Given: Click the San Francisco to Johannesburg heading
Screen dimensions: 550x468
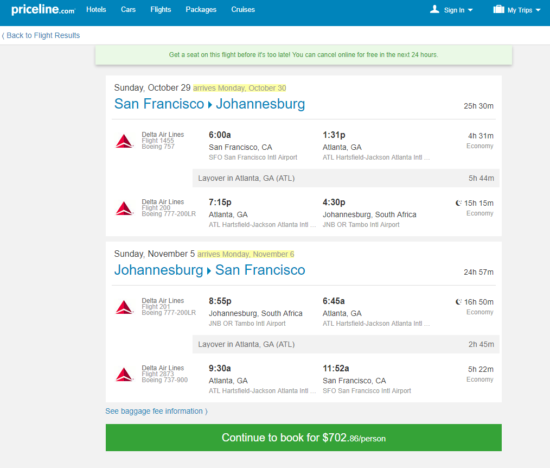Looking at the screenshot, I should (210, 104).
